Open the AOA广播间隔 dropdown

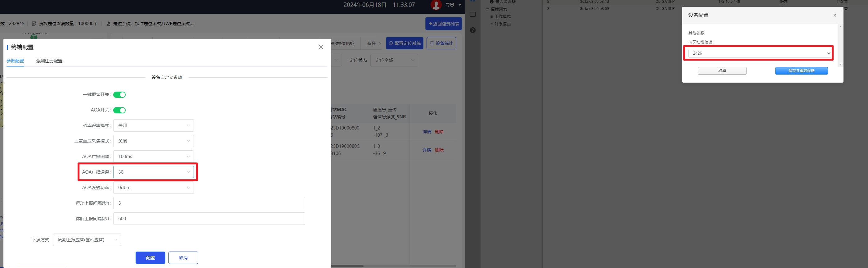pos(153,157)
